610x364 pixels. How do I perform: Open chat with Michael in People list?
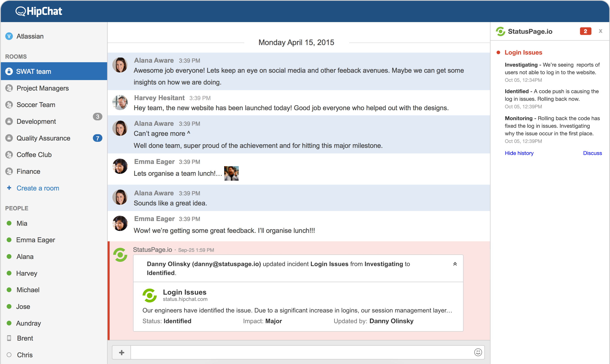point(28,290)
